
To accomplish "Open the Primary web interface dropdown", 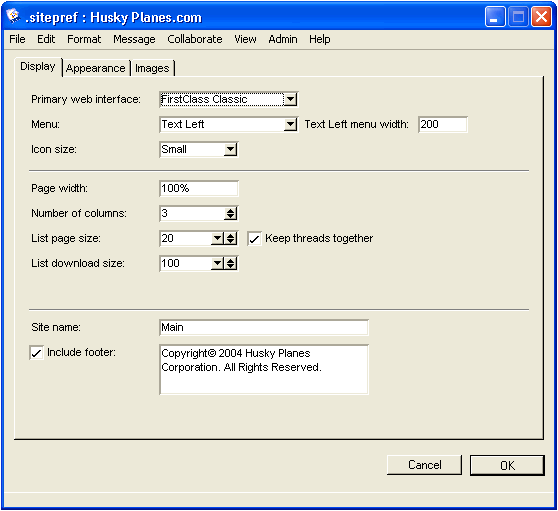I will 290,99.
